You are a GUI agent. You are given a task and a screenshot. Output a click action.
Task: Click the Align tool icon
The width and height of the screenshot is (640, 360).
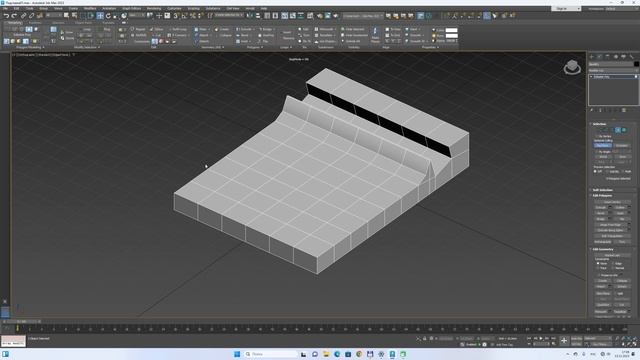coord(258,16)
